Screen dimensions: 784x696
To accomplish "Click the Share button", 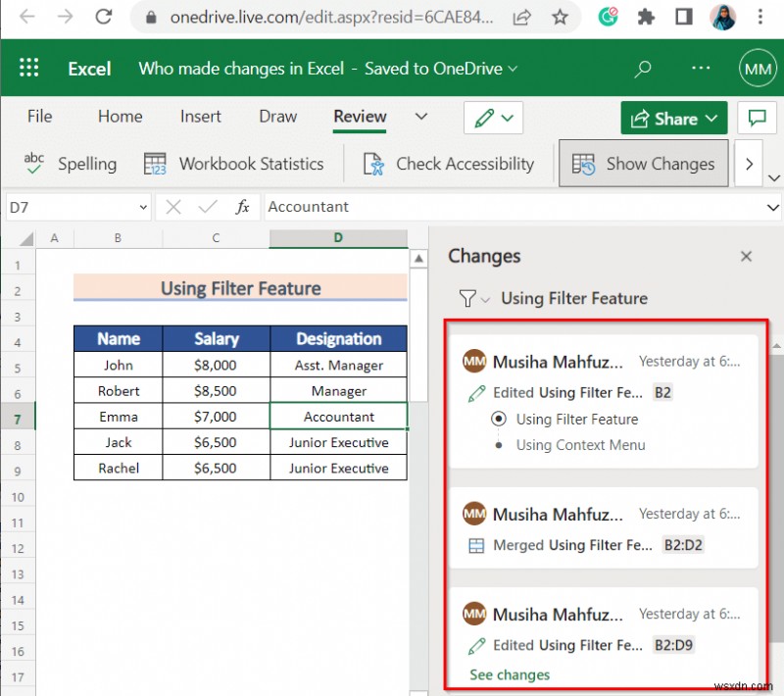I will 673,118.
